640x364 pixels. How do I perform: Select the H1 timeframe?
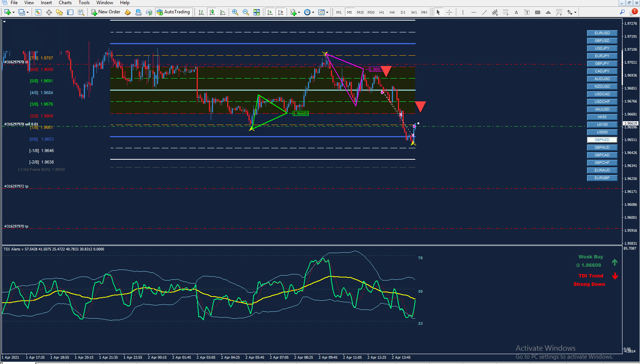click(x=382, y=12)
